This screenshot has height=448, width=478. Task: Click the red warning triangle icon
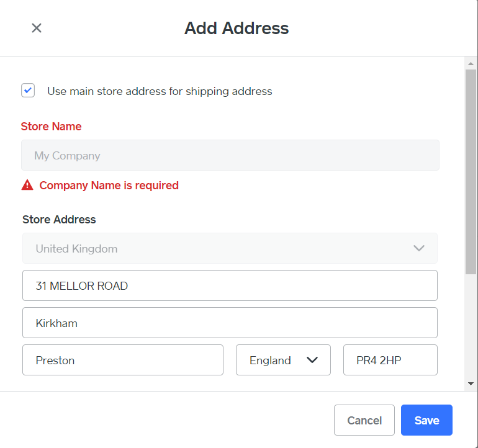pyautogui.click(x=27, y=185)
